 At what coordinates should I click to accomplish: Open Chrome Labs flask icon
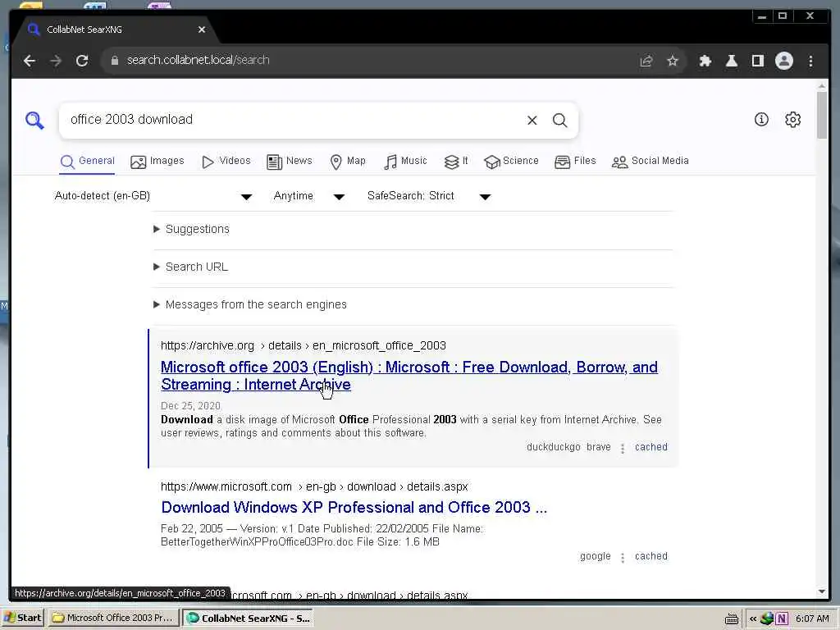731,61
